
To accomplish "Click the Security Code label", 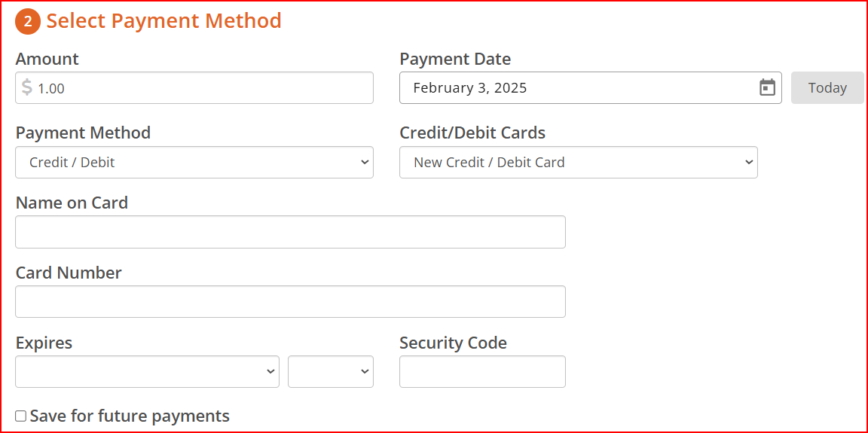I will [x=453, y=343].
